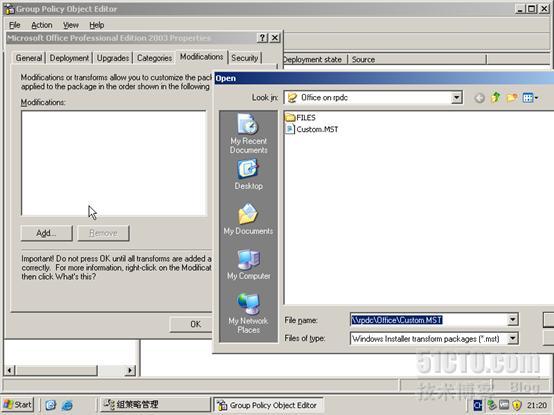Expand the Files of type dropdown

(512, 338)
